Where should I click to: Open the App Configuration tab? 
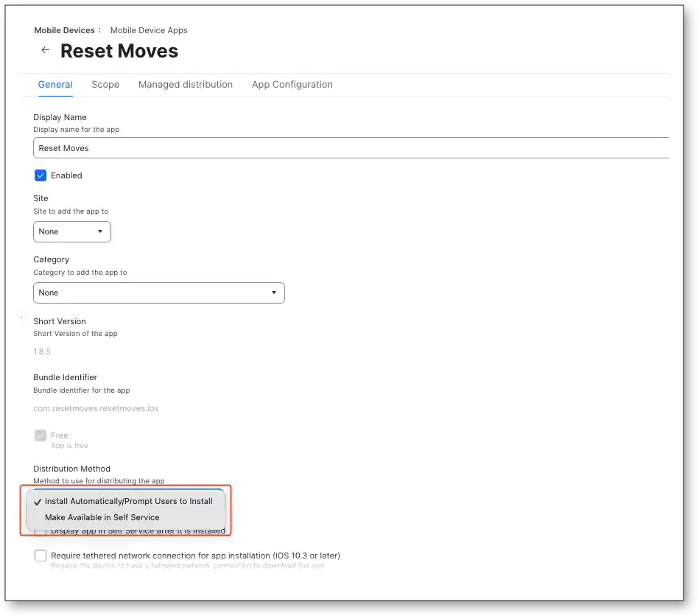tap(292, 85)
